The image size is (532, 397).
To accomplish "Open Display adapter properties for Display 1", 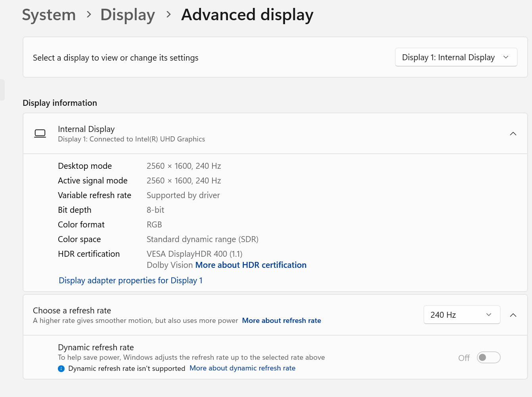I will (131, 281).
